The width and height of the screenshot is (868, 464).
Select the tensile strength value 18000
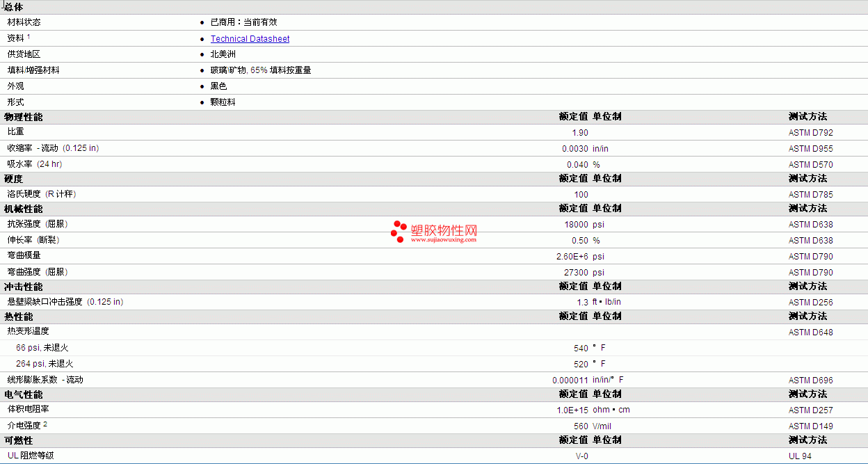pos(577,225)
